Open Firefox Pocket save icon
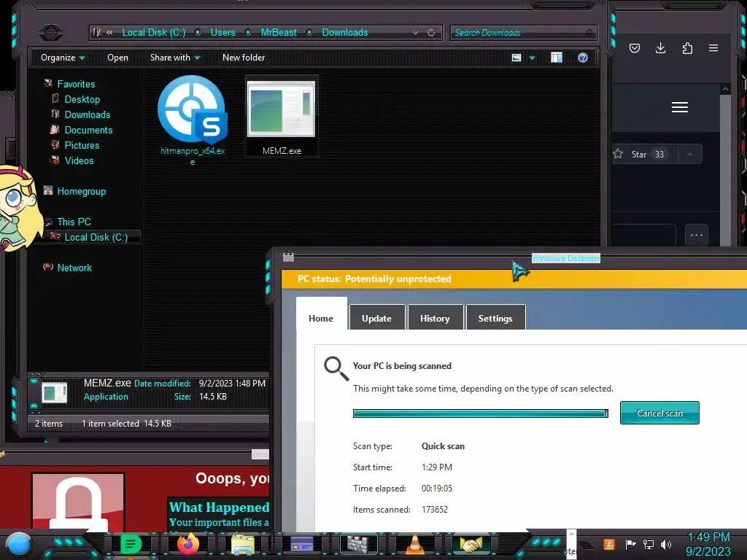 (634, 48)
